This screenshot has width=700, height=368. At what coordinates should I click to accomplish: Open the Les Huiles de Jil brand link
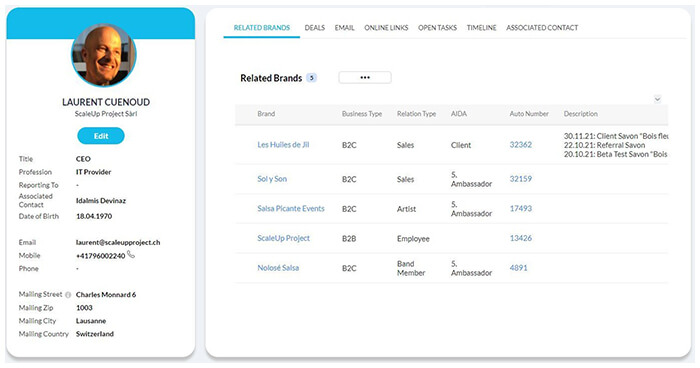pyautogui.click(x=283, y=145)
